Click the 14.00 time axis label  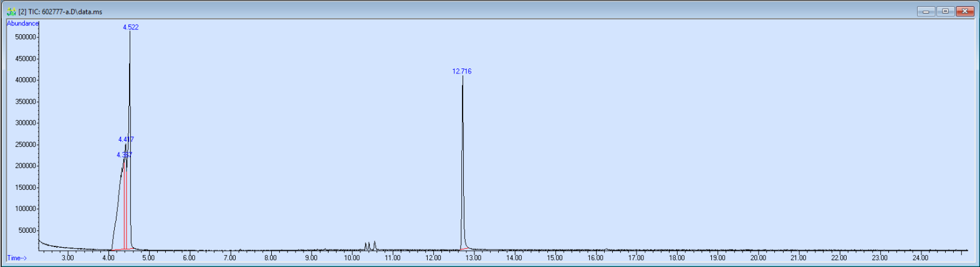click(x=514, y=258)
